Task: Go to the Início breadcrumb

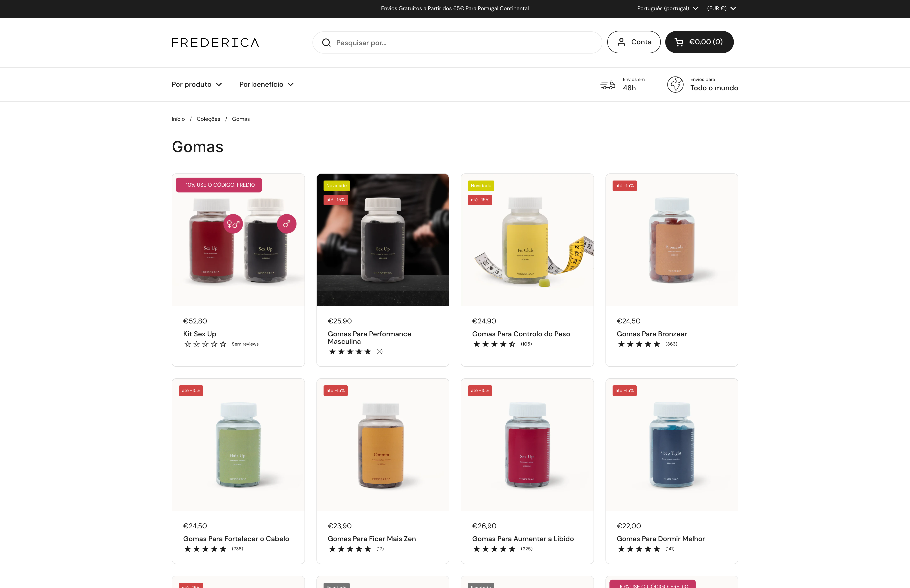Action: click(x=178, y=119)
